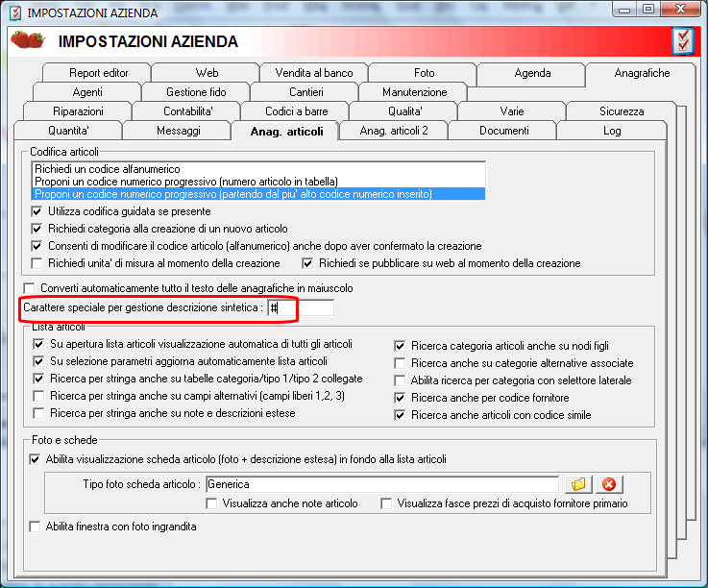
Task: Open the Codici a barre tab
Action: [296, 111]
